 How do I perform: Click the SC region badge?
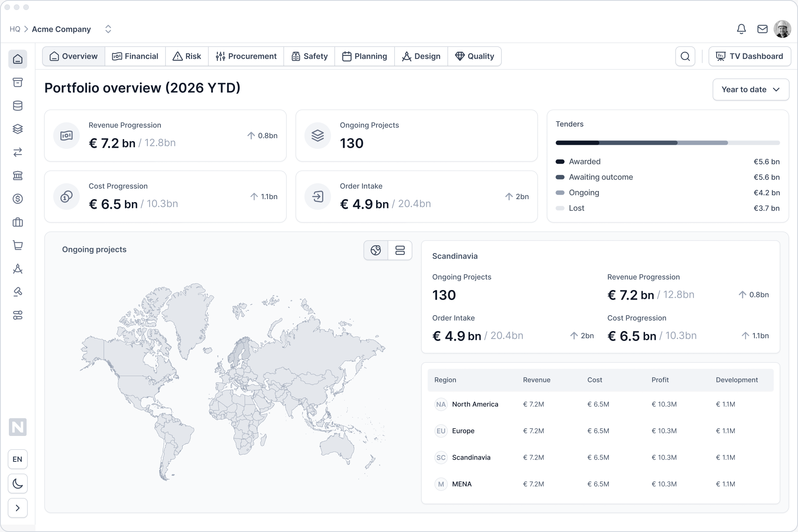pos(441,457)
